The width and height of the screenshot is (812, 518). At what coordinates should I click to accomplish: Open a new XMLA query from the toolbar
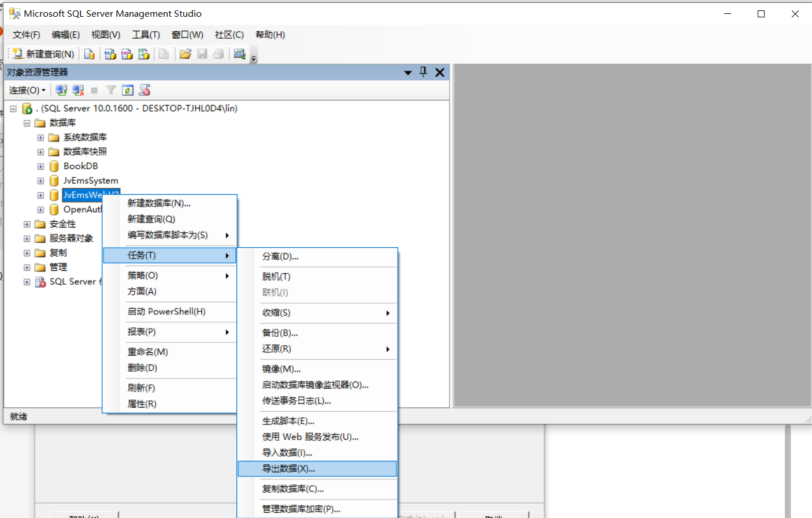(x=143, y=53)
